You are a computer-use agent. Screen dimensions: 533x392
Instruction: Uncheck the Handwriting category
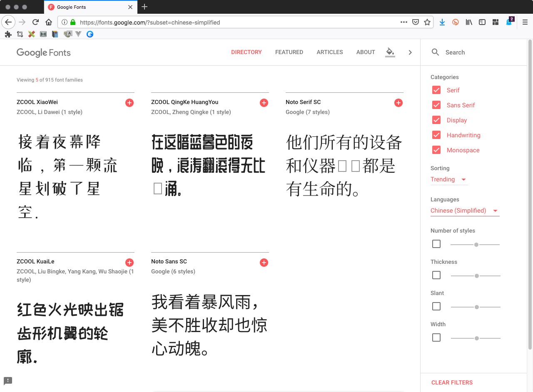pyautogui.click(x=436, y=135)
